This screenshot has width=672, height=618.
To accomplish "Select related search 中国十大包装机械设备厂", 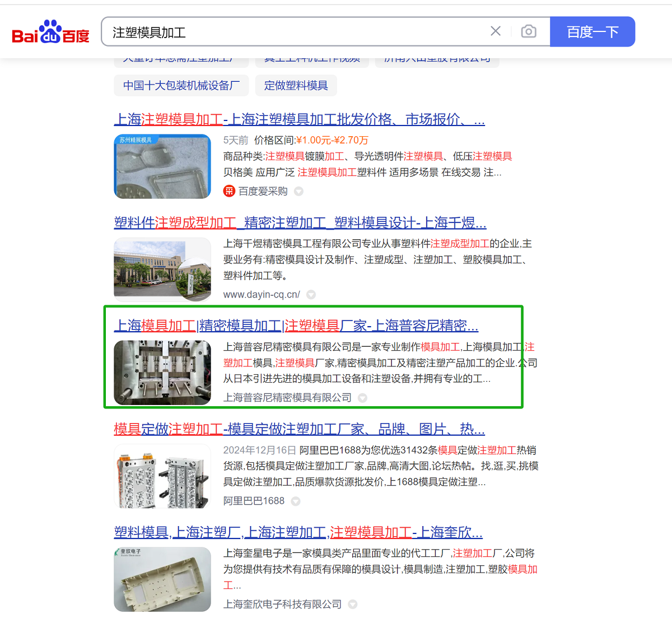I will coord(181,86).
